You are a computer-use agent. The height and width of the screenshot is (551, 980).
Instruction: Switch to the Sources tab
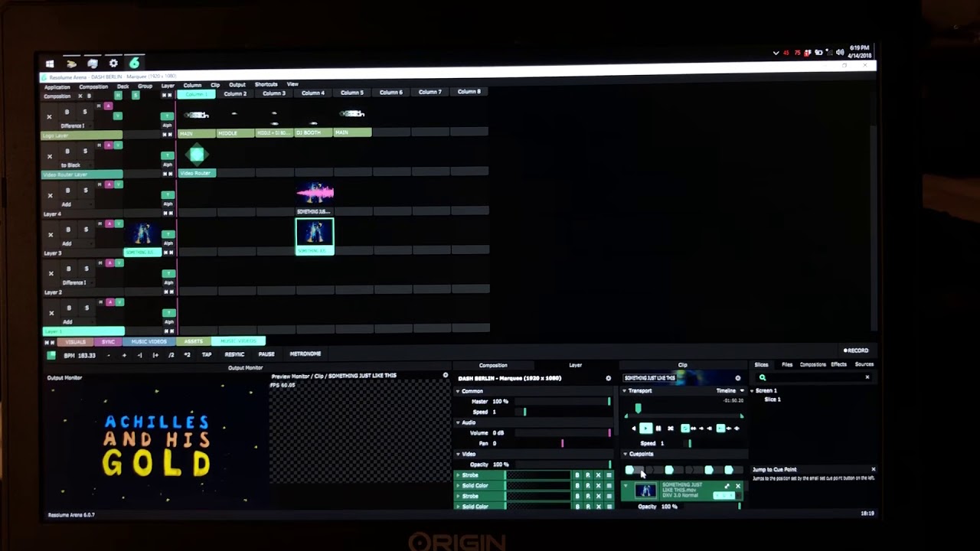click(864, 364)
